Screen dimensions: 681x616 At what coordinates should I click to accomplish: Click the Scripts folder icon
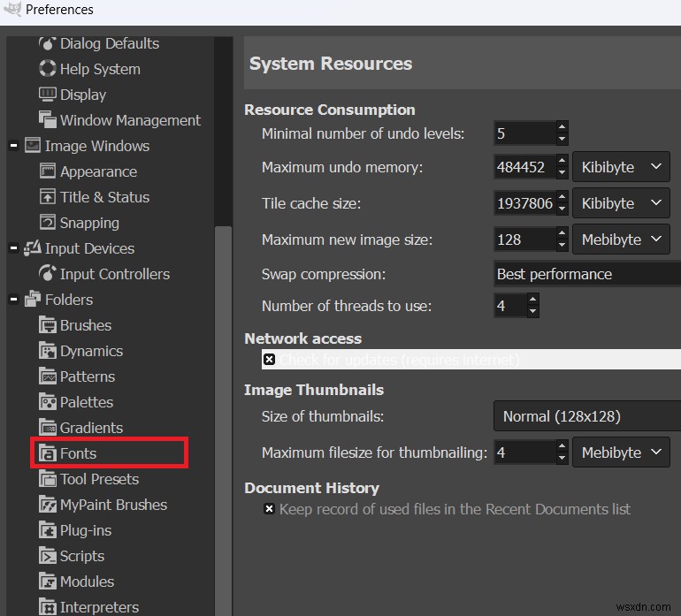click(x=48, y=555)
